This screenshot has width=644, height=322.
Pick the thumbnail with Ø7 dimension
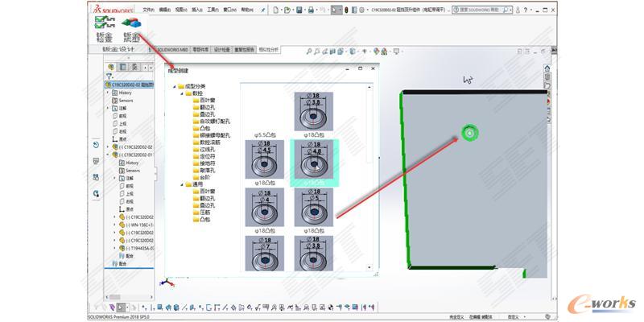click(x=265, y=254)
